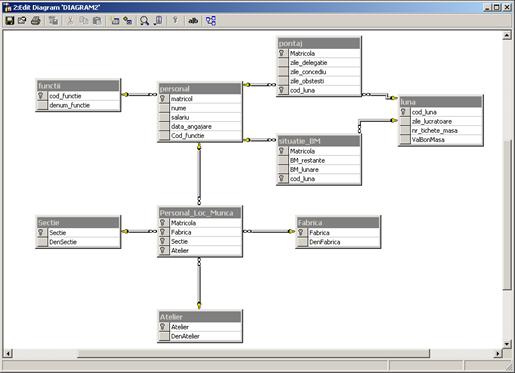This screenshot has height=373, width=515.
Task: Click the key icon of pontaj Matricola
Action: coord(282,53)
